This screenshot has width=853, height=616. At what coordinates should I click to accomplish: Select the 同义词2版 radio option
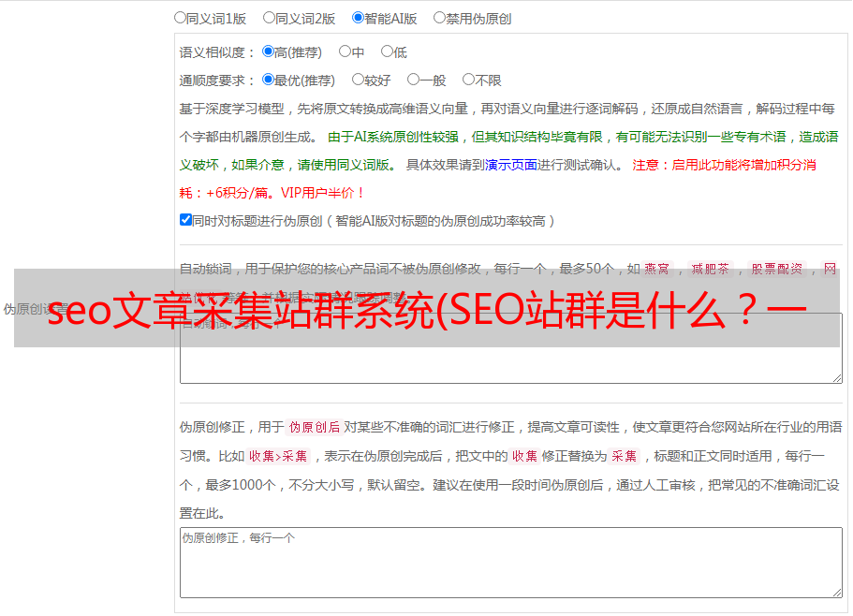point(269,18)
